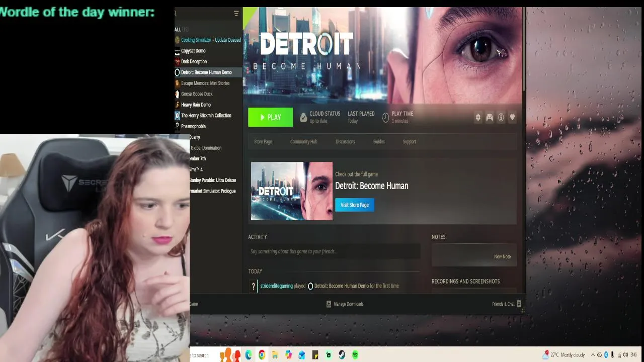This screenshot has width=644, height=362.
Task: Show hidden system tray icons chevron
Action: point(593,355)
